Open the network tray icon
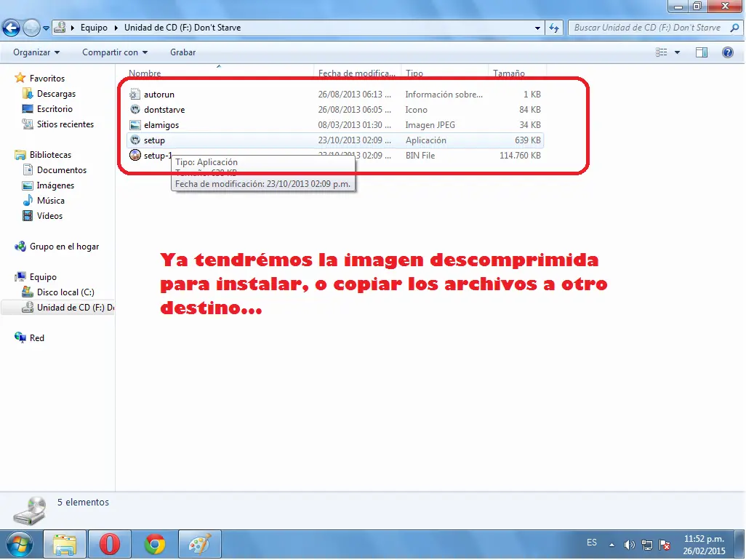 click(x=647, y=545)
